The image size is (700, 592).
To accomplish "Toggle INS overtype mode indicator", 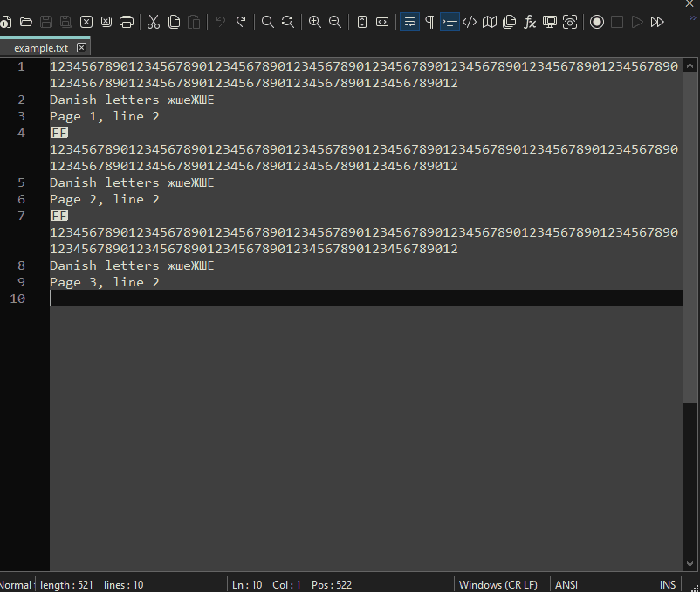I will 668,584.
